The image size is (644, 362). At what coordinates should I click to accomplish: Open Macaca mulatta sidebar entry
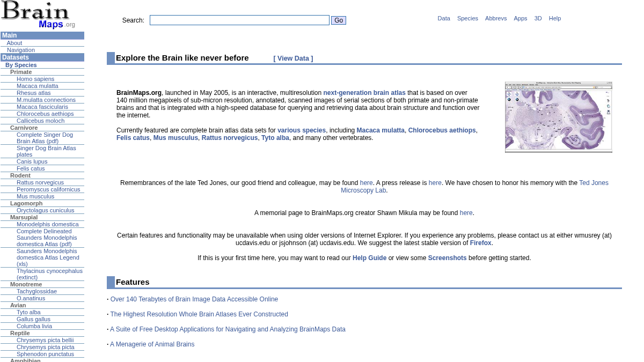point(38,86)
